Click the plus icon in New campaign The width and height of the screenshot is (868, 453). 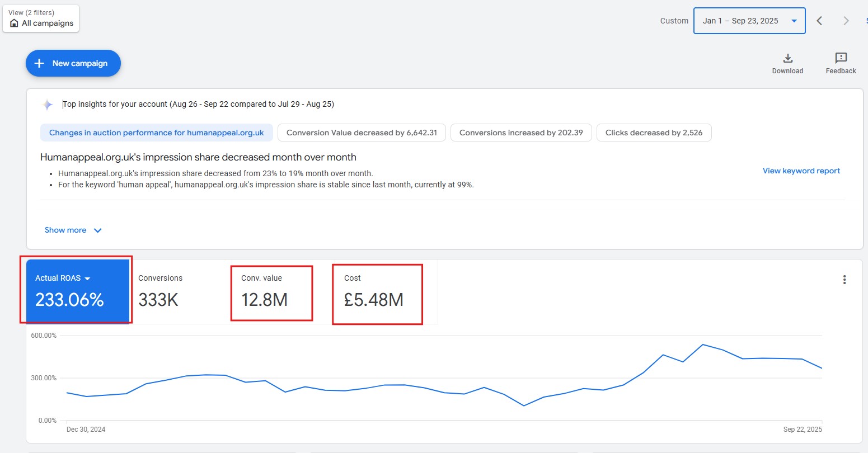(39, 63)
